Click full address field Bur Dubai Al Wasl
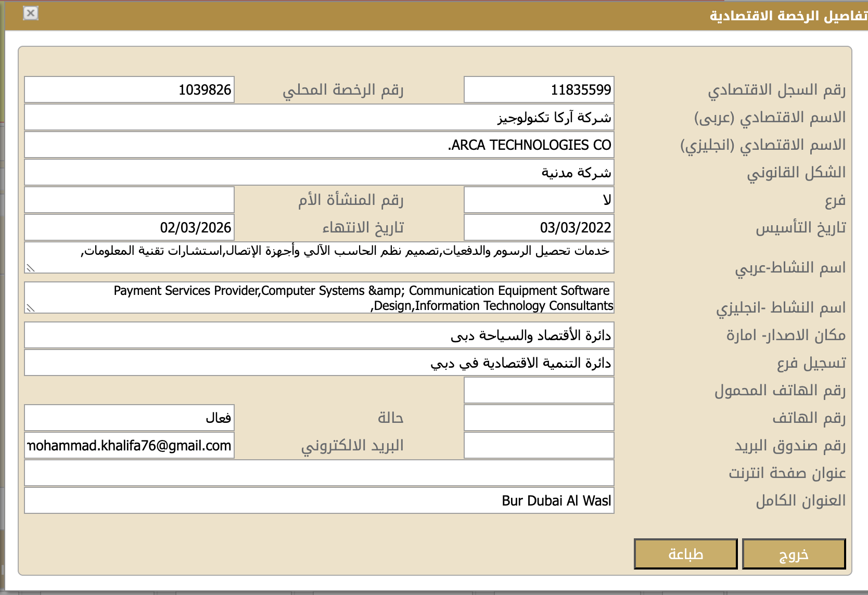 coord(319,500)
